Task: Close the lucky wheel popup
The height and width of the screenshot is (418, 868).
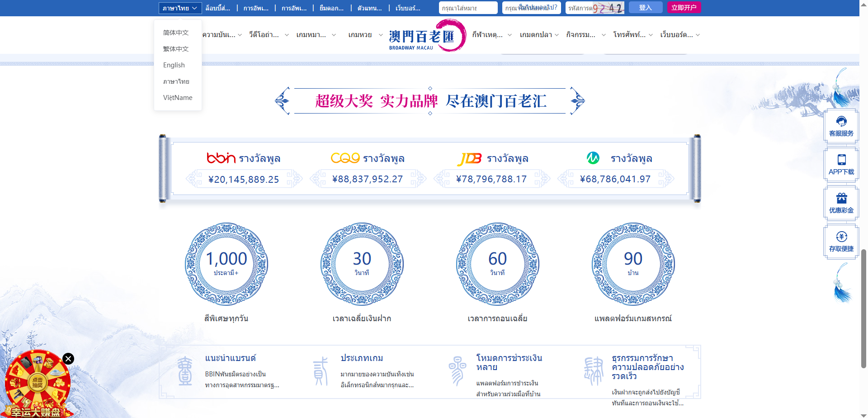Action: (x=68, y=359)
